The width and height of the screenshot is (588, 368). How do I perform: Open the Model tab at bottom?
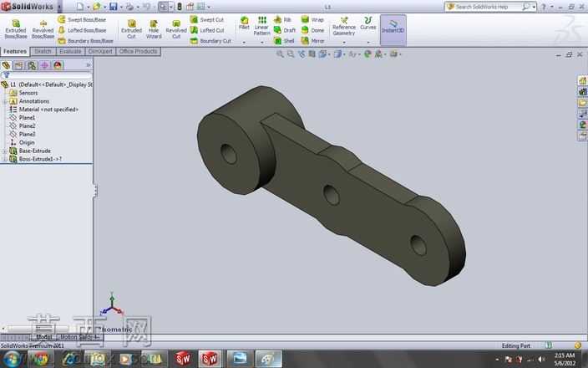pos(43,337)
